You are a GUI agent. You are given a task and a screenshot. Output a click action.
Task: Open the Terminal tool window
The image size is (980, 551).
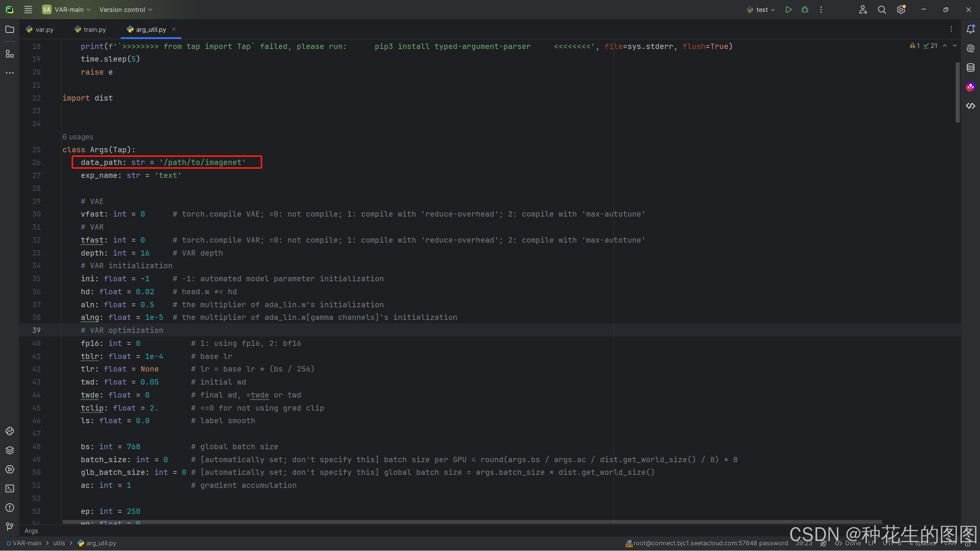coord(10,489)
